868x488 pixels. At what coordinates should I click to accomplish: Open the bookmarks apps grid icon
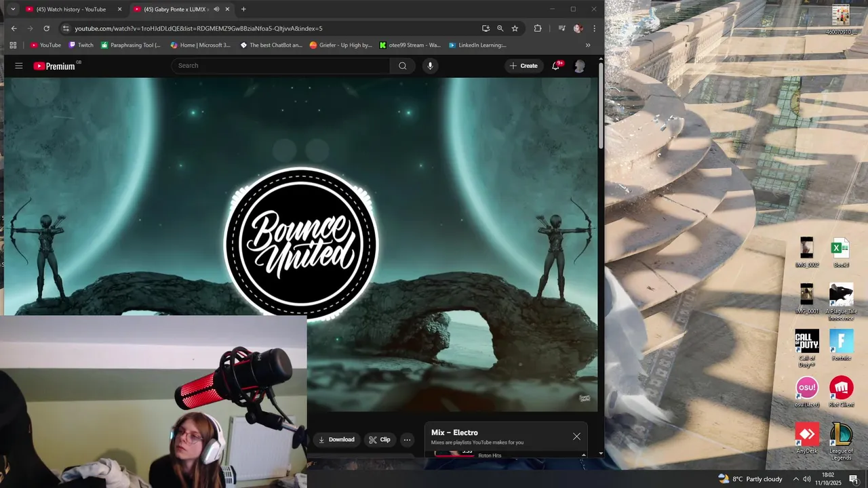pyautogui.click(x=13, y=45)
